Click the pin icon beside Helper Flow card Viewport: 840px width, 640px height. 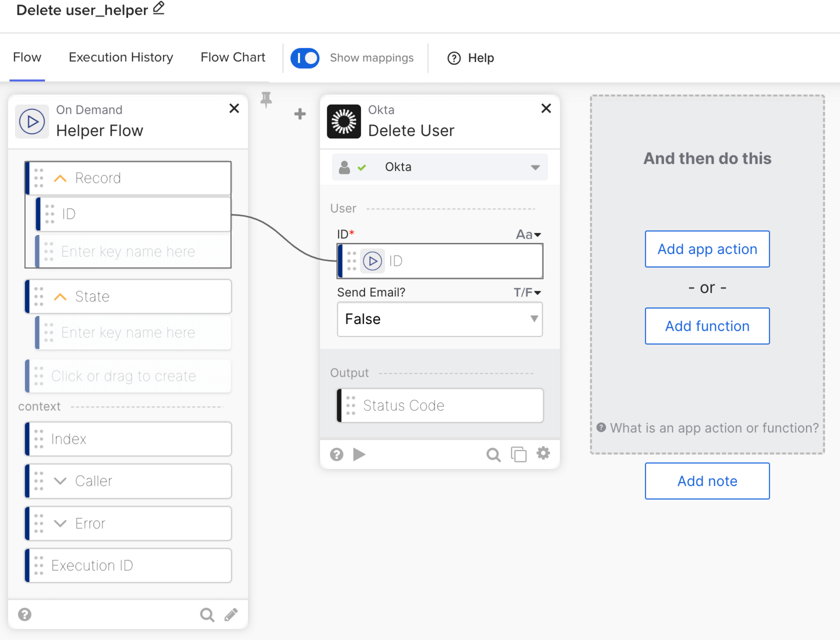point(266,99)
